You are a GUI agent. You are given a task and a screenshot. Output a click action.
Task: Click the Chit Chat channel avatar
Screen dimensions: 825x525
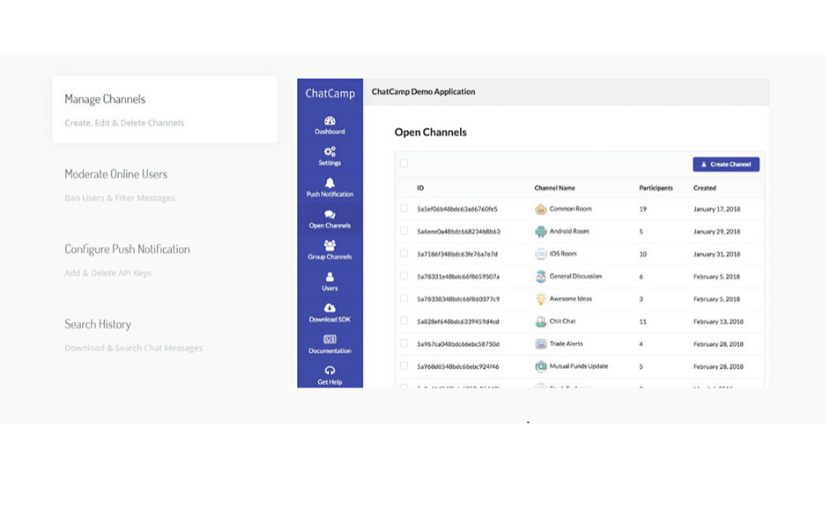[x=540, y=321]
